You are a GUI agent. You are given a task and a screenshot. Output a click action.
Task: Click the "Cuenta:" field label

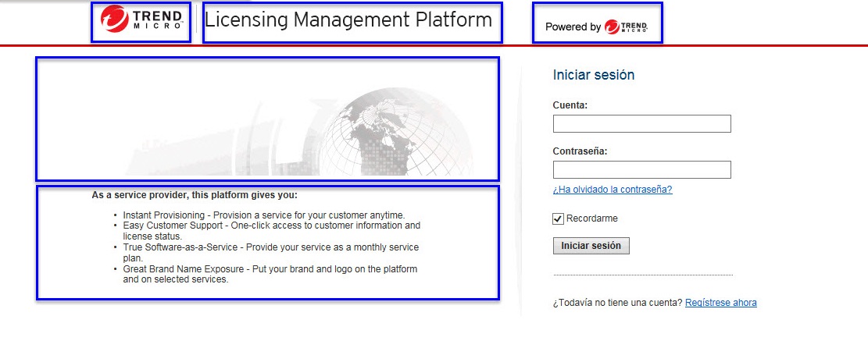coord(570,105)
